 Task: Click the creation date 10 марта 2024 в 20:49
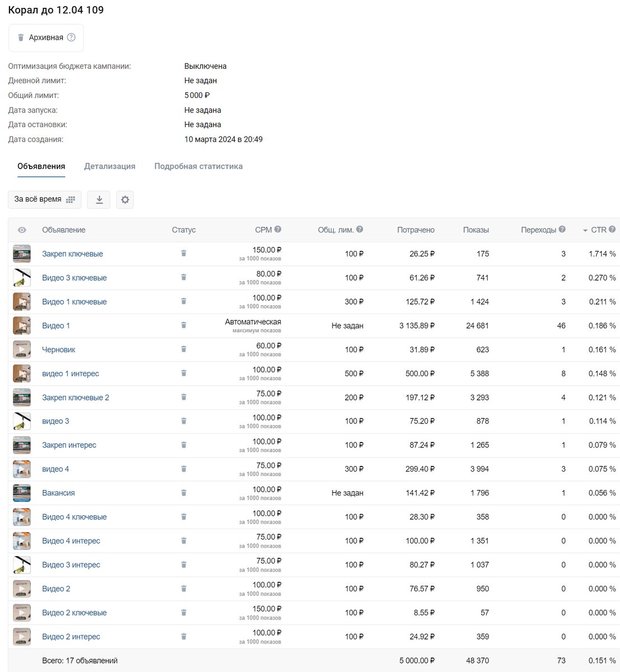pyautogui.click(x=223, y=139)
